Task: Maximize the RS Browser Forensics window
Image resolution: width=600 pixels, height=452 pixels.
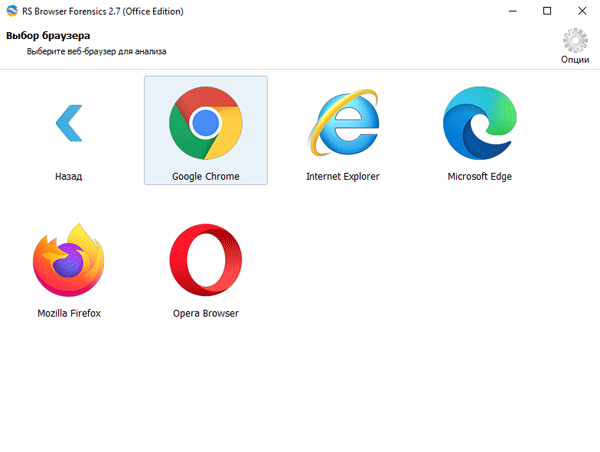Action: coord(547,11)
